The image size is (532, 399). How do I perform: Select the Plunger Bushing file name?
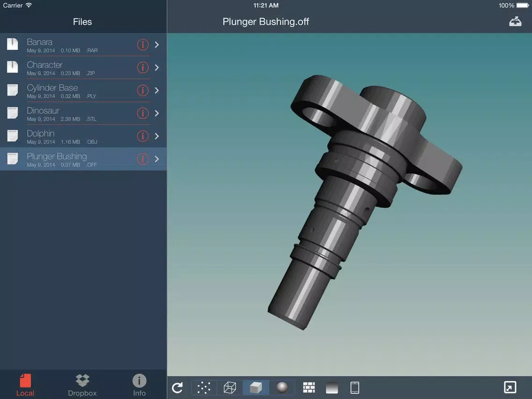(x=57, y=156)
